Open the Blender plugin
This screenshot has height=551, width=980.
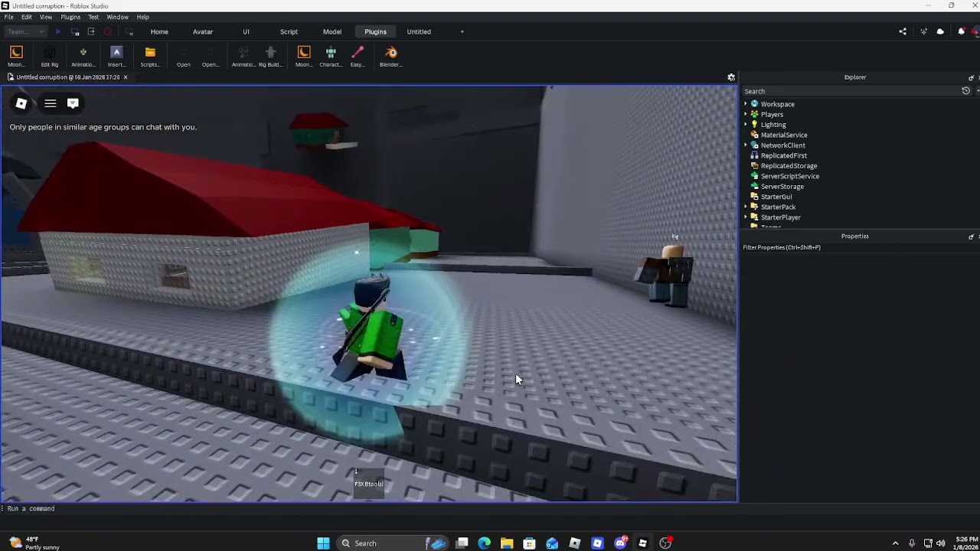coord(391,56)
